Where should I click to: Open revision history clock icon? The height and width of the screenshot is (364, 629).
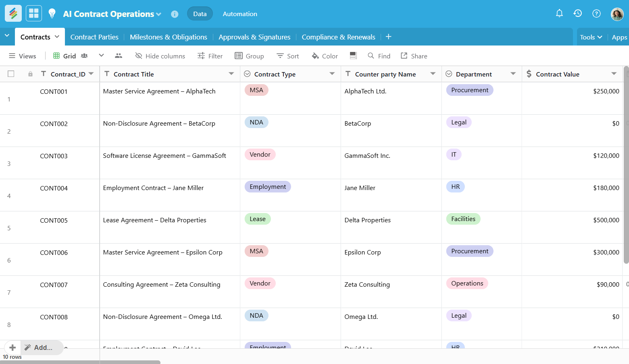(x=577, y=13)
